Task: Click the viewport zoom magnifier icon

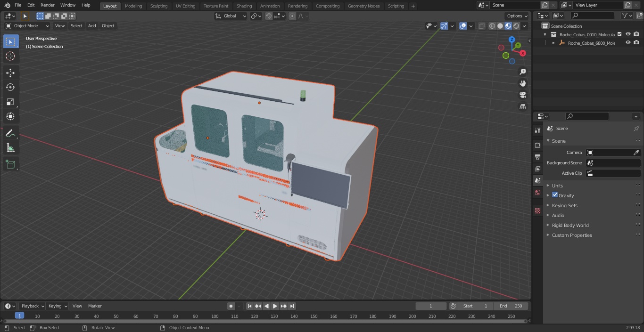Action: pyautogui.click(x=522, y=72)
